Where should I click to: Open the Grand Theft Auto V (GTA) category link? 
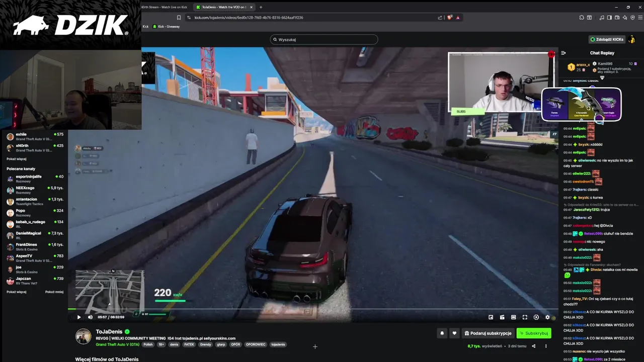coord(118,344)
